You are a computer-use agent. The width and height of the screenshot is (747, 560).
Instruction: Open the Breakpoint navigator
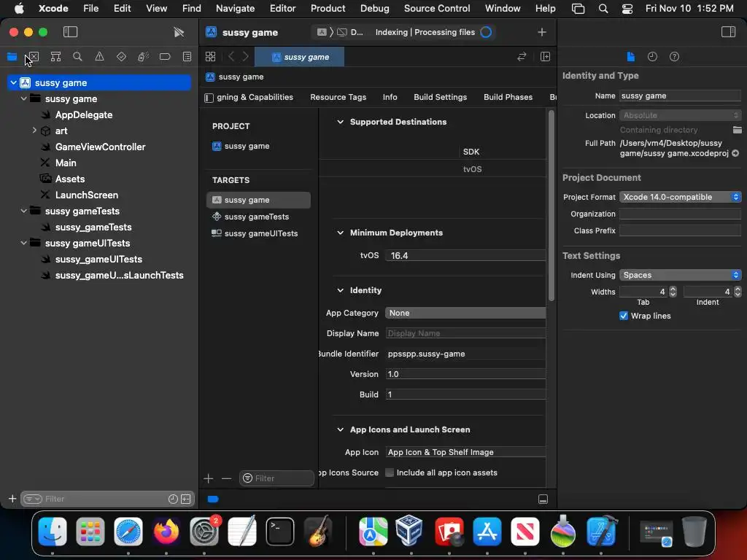click(x=165, y=57)
